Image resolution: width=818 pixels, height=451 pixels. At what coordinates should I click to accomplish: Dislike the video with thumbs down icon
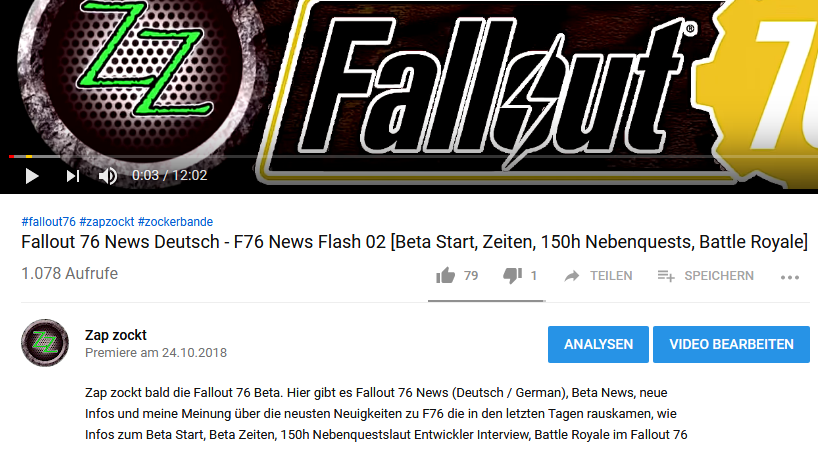tap(513, 275)
